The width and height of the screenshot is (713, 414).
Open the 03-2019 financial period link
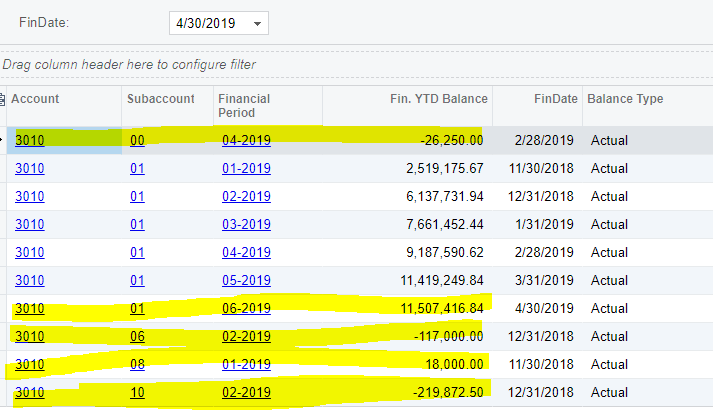246,225
